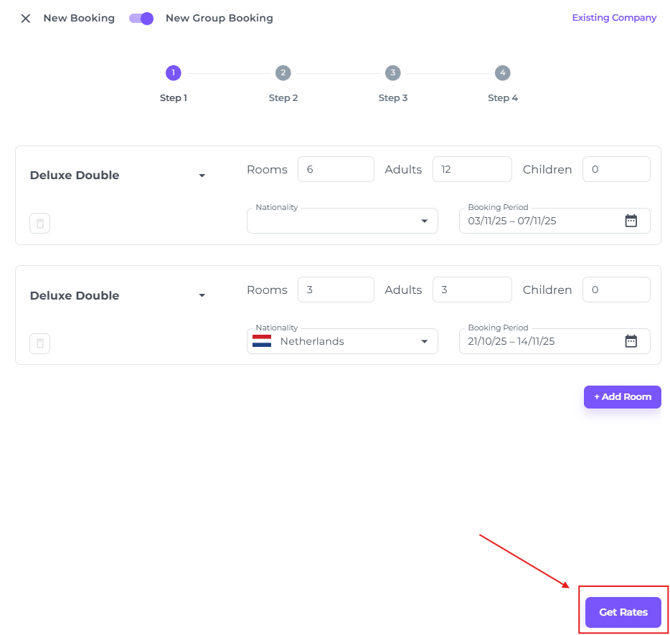Close the New Booking form

26,18
